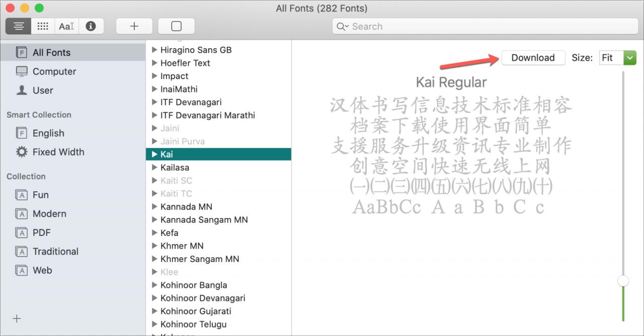Image resolution: width=644 pixels, height=336 pixels.
Task: Expand the Kohinoor Bangla font family
Action: [155, 285]
